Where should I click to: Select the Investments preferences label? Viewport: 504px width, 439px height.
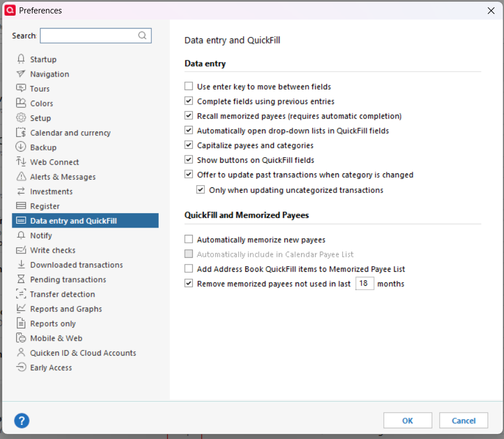[51, 191]
